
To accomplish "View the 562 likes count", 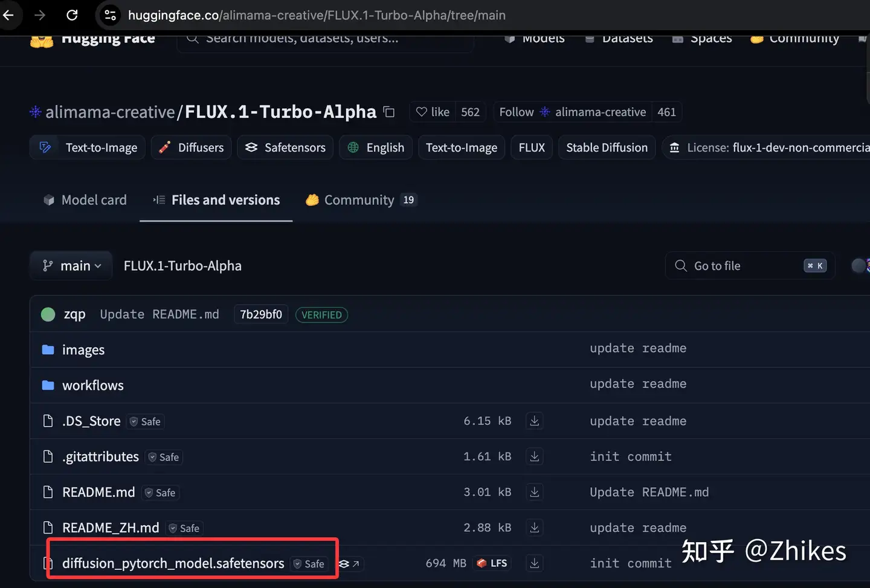I will click(x=470, y=112).
